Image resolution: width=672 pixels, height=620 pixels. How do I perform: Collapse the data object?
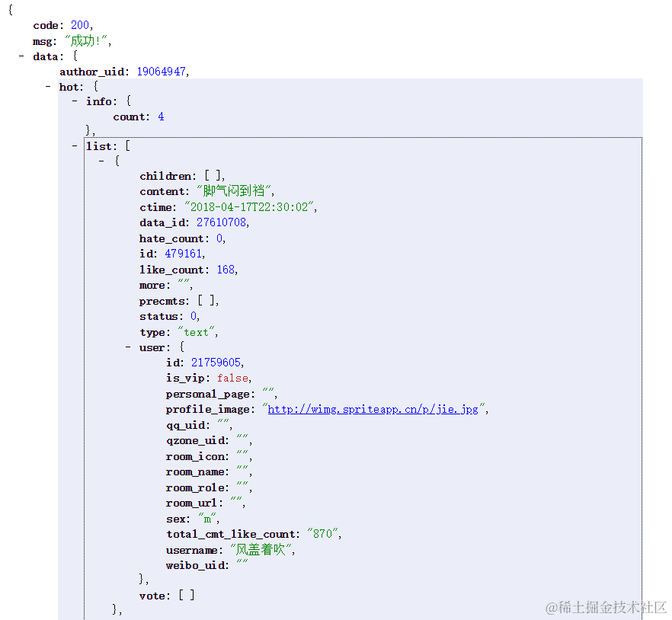tap(21, 56)
